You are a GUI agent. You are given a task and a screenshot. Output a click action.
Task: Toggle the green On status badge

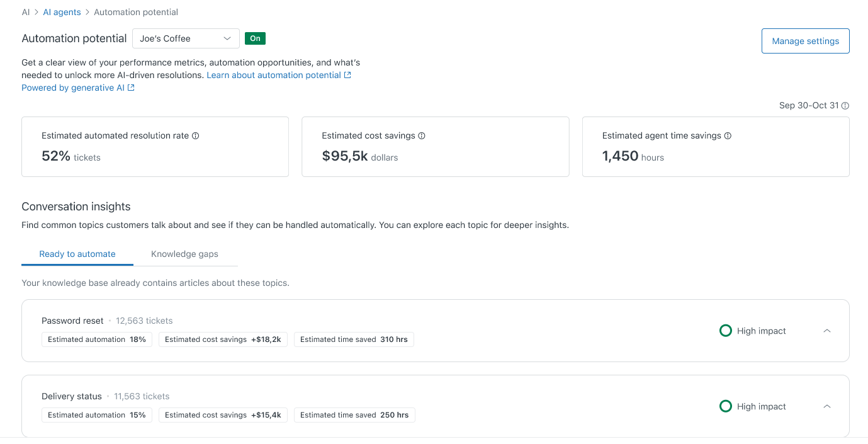(255, 38)
